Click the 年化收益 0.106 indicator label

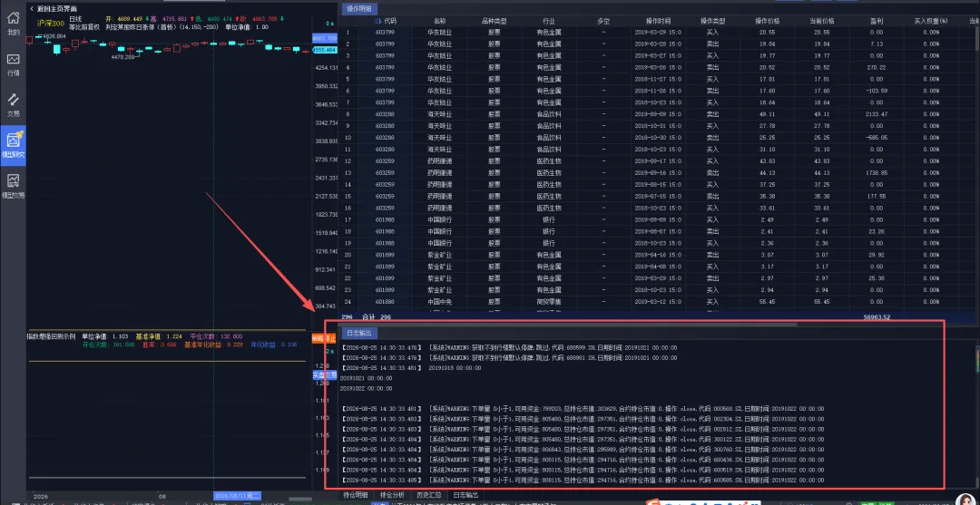[x=274, y=344]
